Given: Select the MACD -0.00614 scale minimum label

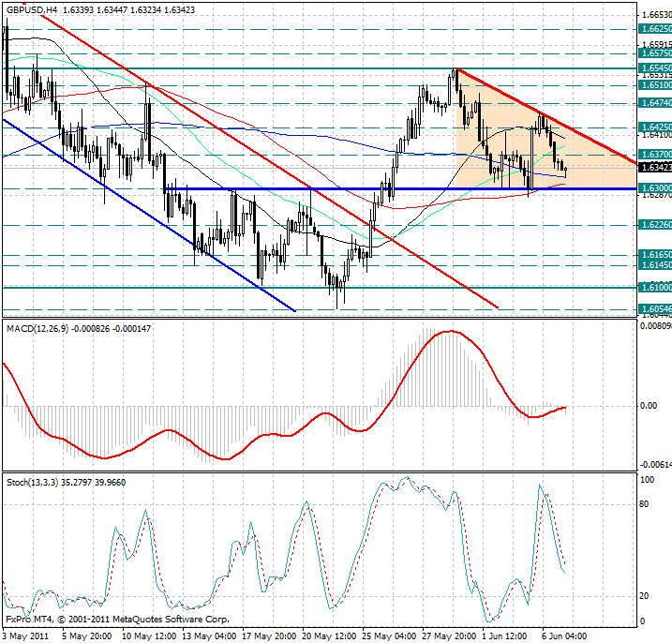Looking at the screenshot, I should pos(656,465).
